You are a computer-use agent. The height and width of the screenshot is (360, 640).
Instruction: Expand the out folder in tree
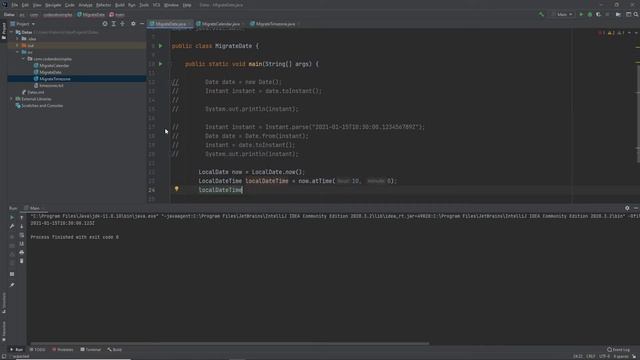(x=18, y=45)
